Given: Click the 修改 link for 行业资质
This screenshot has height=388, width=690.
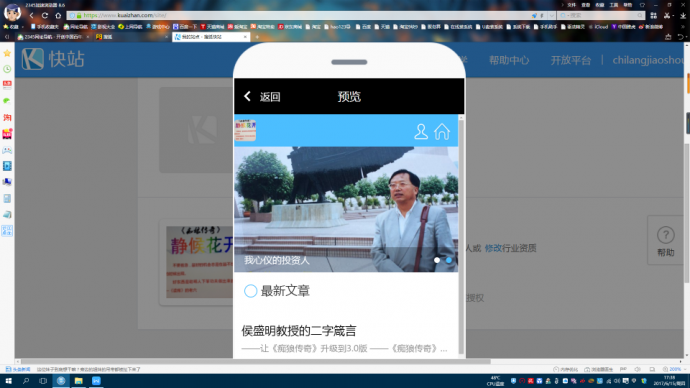Looking at the screenshot, I should click(x=493, y=248).
